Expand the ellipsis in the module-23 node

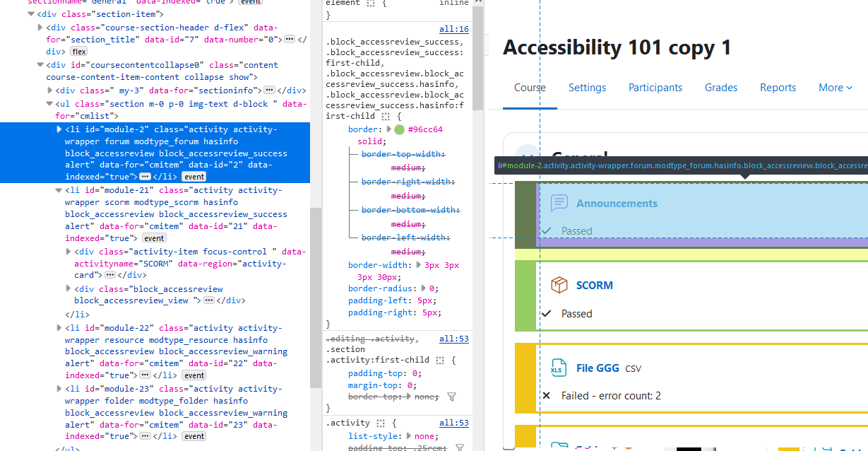point(145,436)
